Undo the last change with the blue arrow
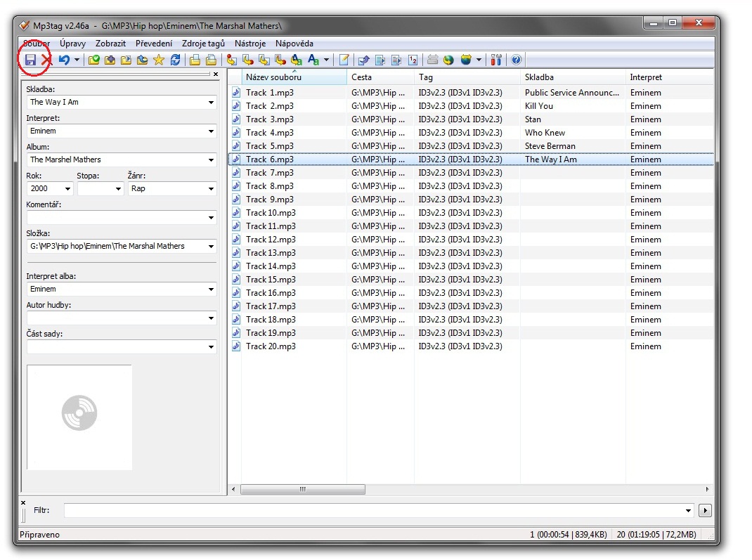The height and width of the screenshot is (560, 752). click(64, 60)
